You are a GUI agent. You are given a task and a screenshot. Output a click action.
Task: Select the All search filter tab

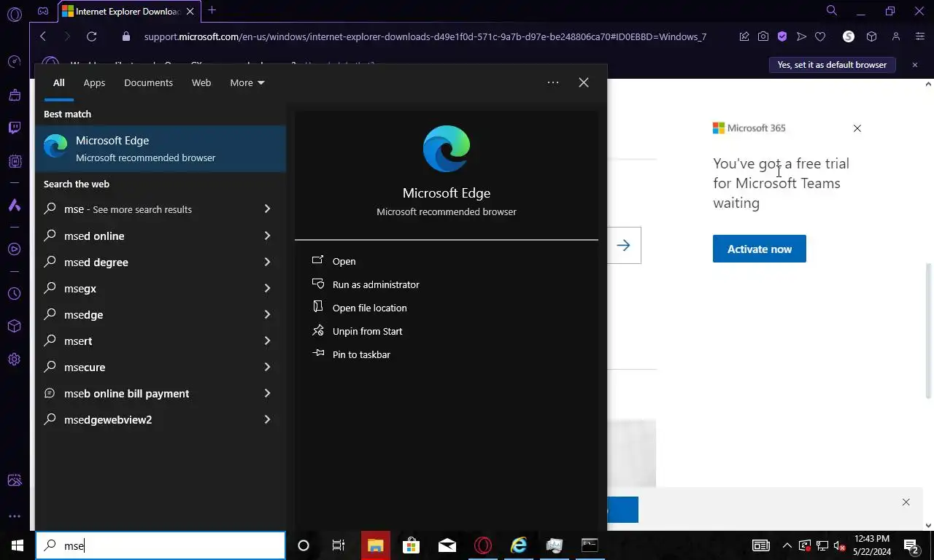pos(58,82)
